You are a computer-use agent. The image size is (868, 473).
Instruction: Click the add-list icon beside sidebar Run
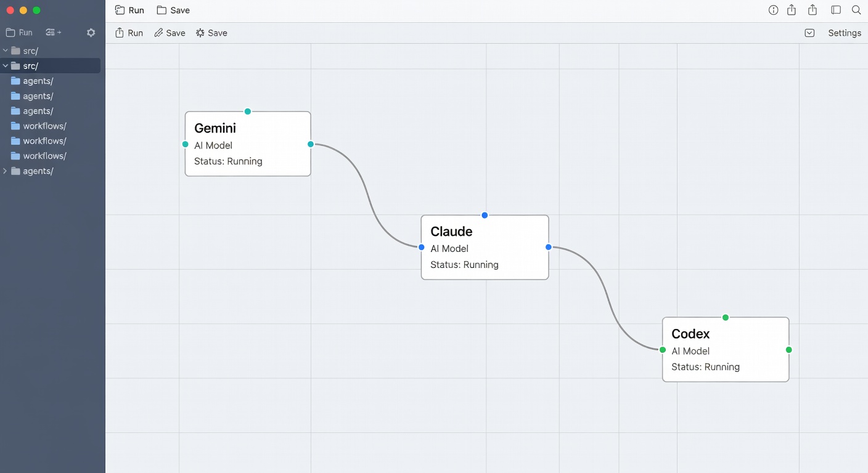[53, 33]
